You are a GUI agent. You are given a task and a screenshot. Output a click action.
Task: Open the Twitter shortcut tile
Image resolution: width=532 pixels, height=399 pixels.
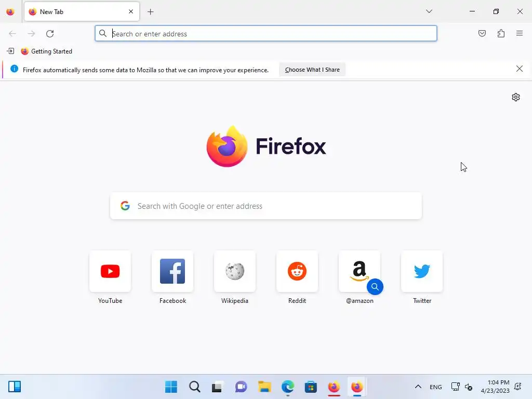click(422, 271)
